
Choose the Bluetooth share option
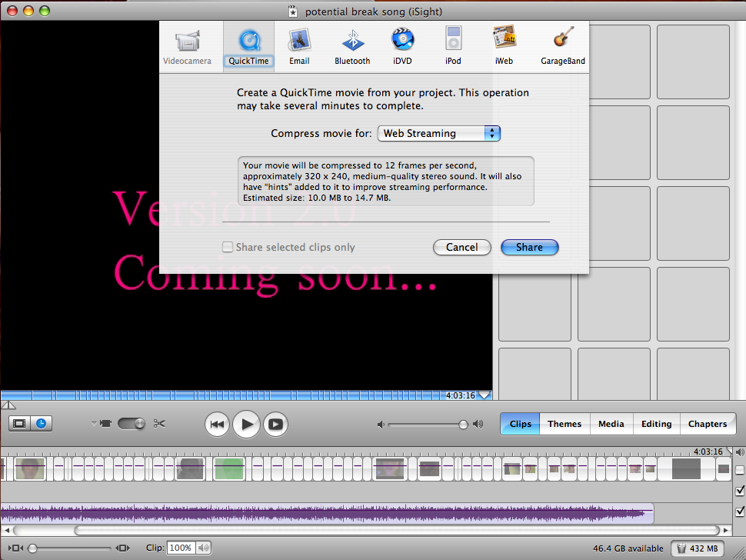pos(352,47)
